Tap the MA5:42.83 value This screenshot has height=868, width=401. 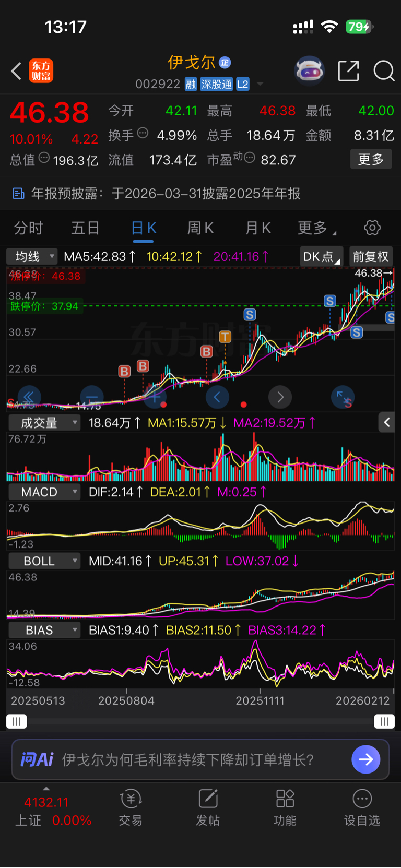(x=99, y=257)
